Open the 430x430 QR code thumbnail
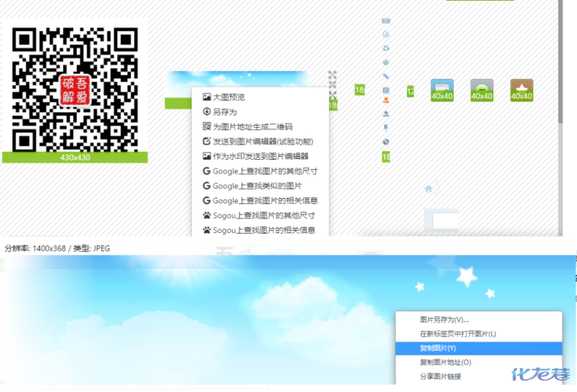This screenshot has width=577, height=392. 75,89
